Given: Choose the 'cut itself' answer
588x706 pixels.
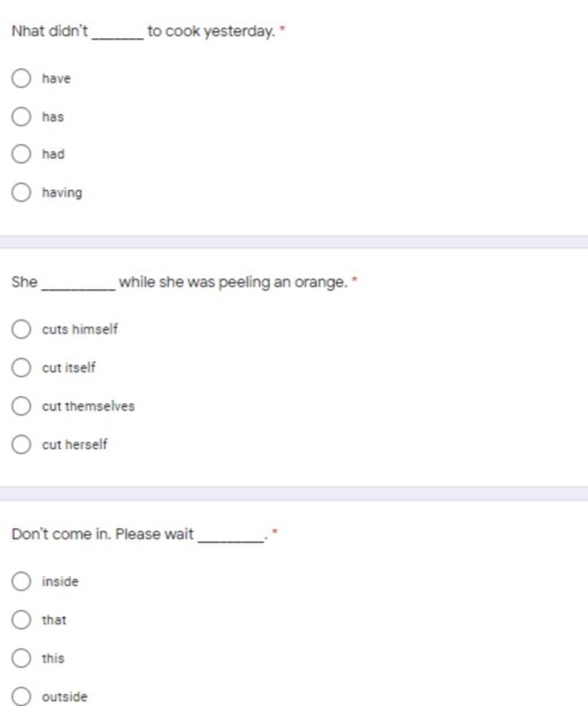Looking at the screenshot, I should 21,368.
